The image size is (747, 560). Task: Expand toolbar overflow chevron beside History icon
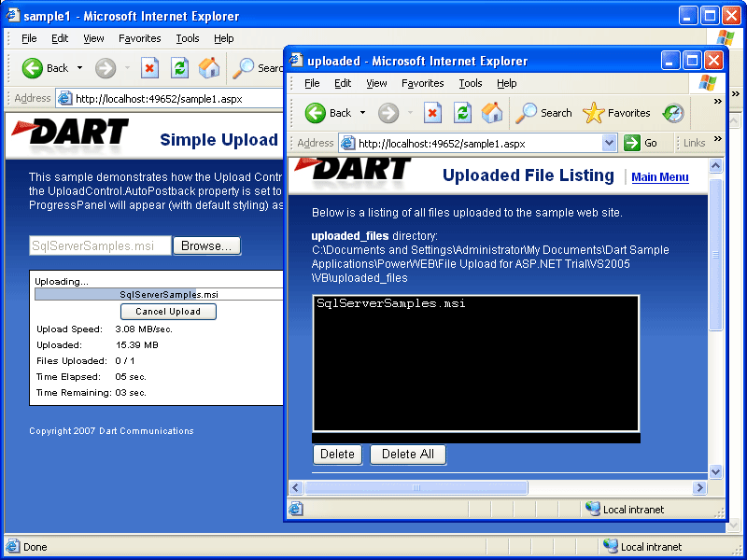(x=717, y=102)
